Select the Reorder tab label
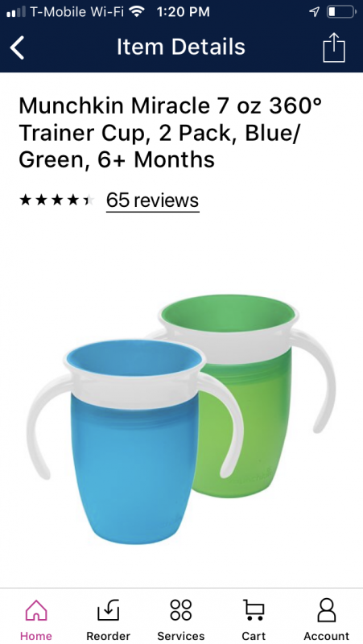 [109, 636]
